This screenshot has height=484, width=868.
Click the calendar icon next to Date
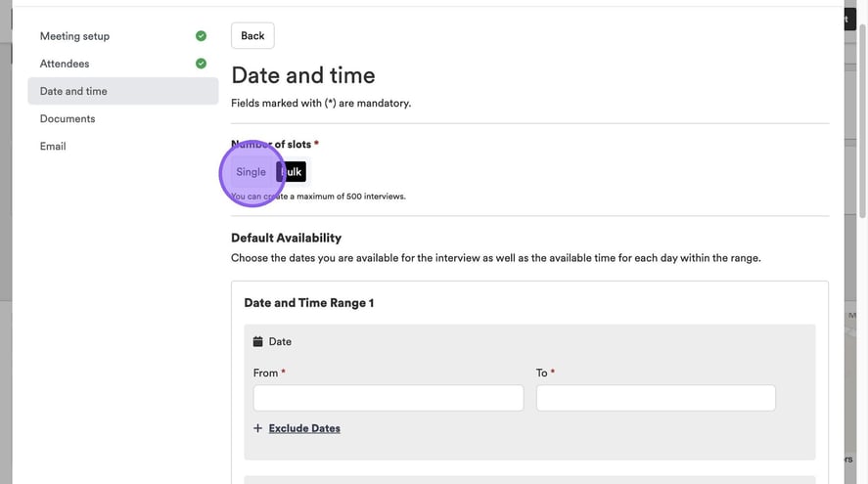257,342
